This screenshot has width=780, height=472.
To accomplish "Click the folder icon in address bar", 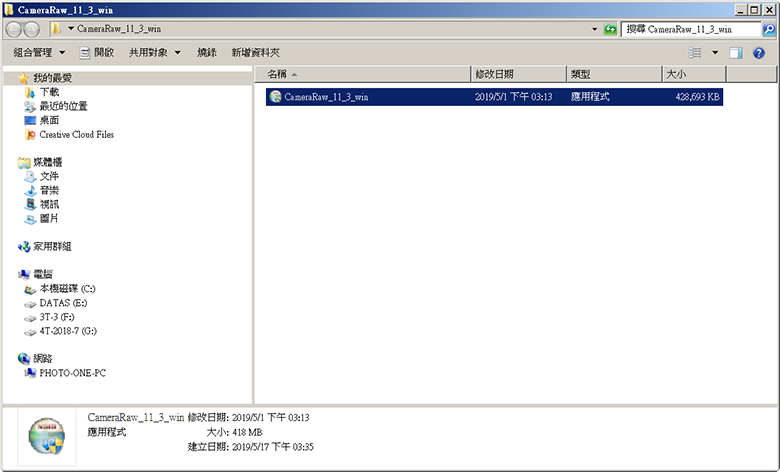I will tap(56, 29).
